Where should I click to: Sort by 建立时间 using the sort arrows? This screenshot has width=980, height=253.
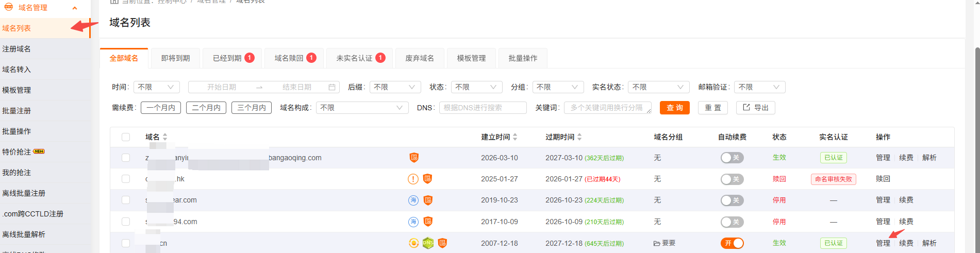point(515,137)
